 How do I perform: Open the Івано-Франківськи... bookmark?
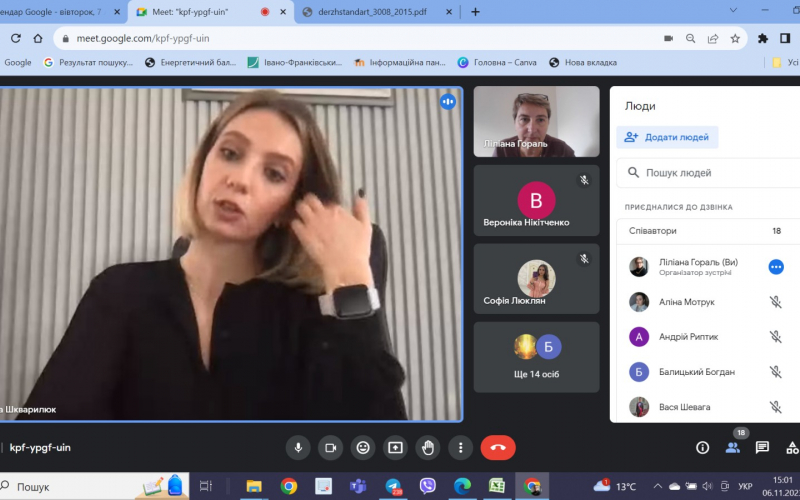click(295, 62)
